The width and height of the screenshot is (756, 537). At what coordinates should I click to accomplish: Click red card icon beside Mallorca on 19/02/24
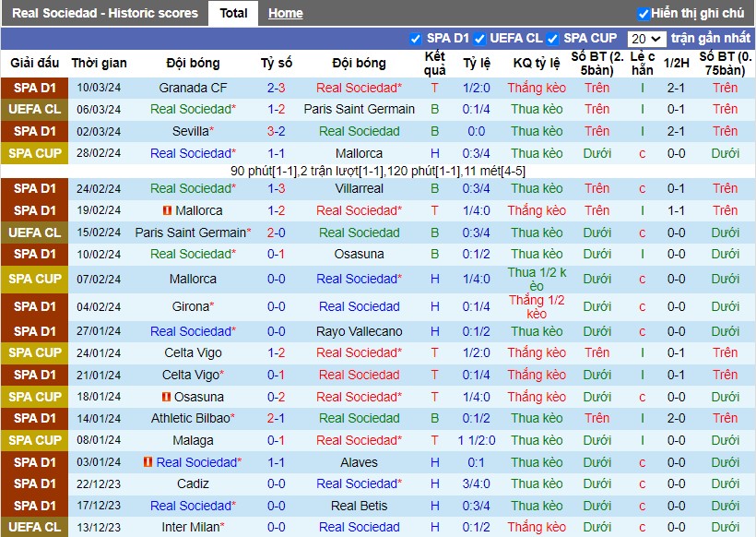[167, 210]
